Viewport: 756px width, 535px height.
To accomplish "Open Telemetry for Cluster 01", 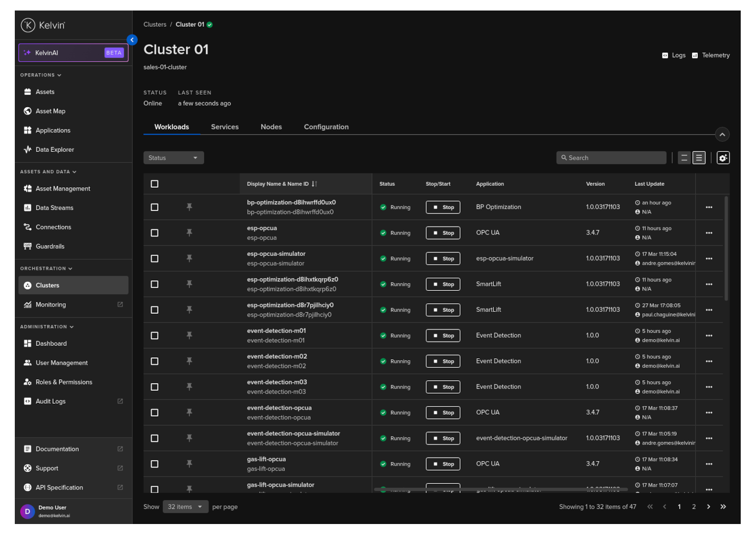I will point(711,55).
